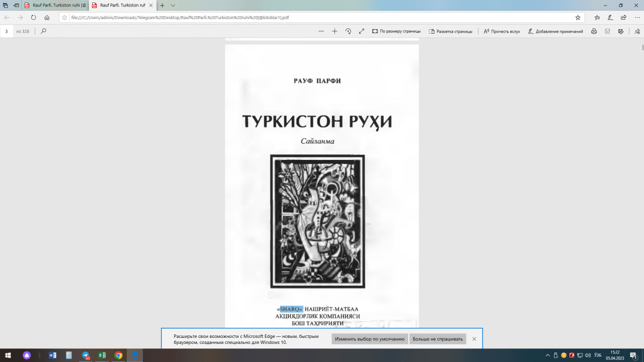Click the browser Forward arrow
Screen dimensions: 644x362
[x=20, y=17]
